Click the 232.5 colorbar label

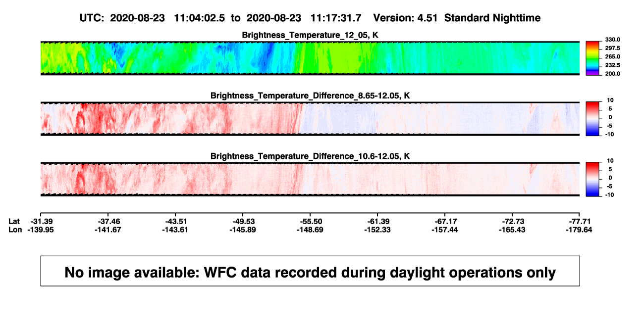tap(613, 65)
